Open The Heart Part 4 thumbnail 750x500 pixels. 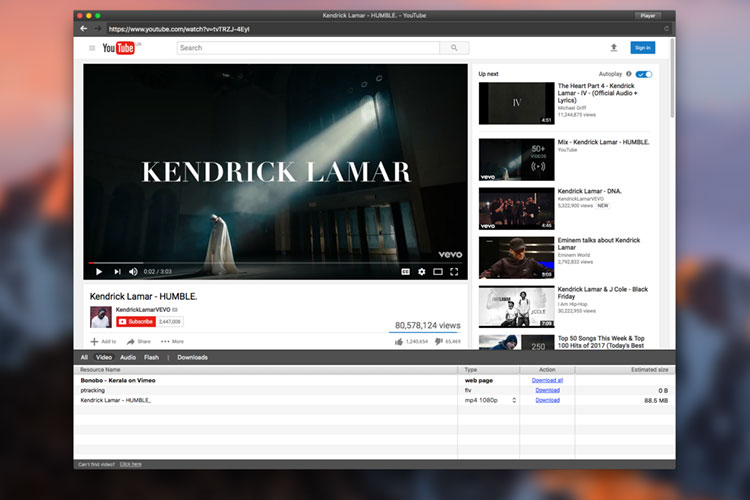(x=517, y=103)
